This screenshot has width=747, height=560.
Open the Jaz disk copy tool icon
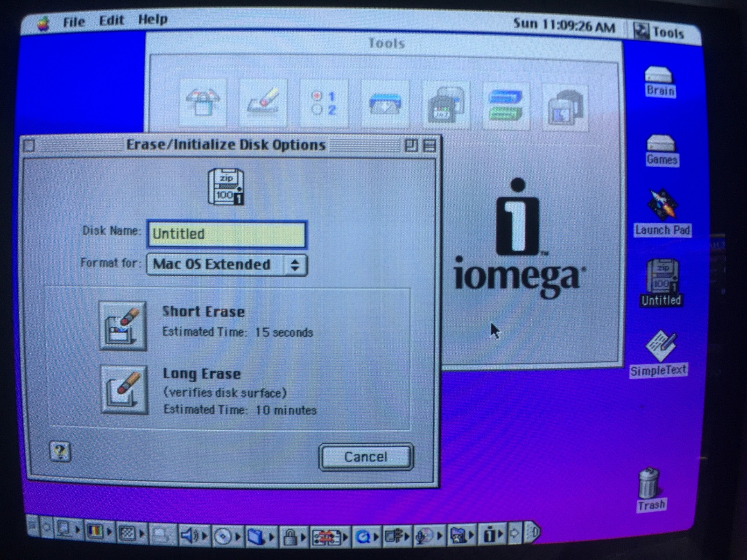446,105
